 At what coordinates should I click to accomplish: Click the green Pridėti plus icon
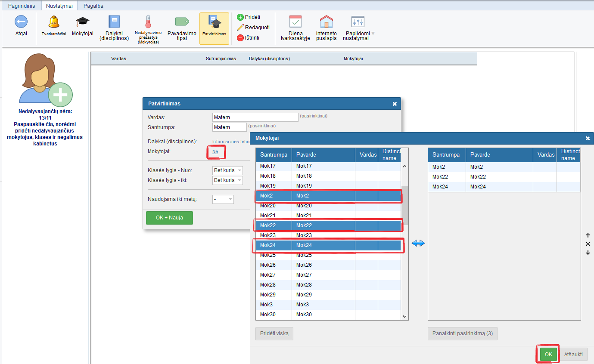[240, 17]
